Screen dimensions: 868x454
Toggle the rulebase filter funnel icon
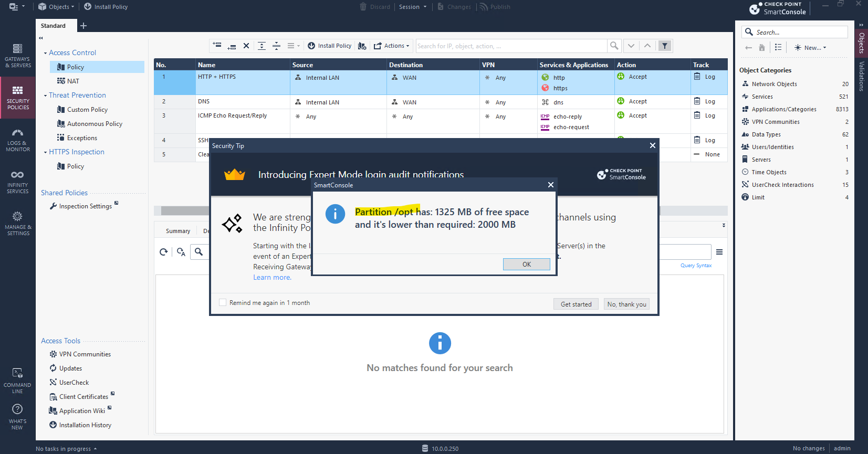pos(665,46)
